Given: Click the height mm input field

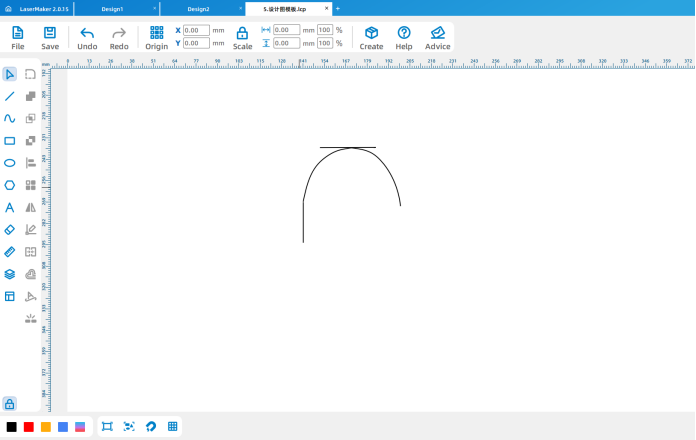Looking at the screenshot, I should (x=286, y=43).
